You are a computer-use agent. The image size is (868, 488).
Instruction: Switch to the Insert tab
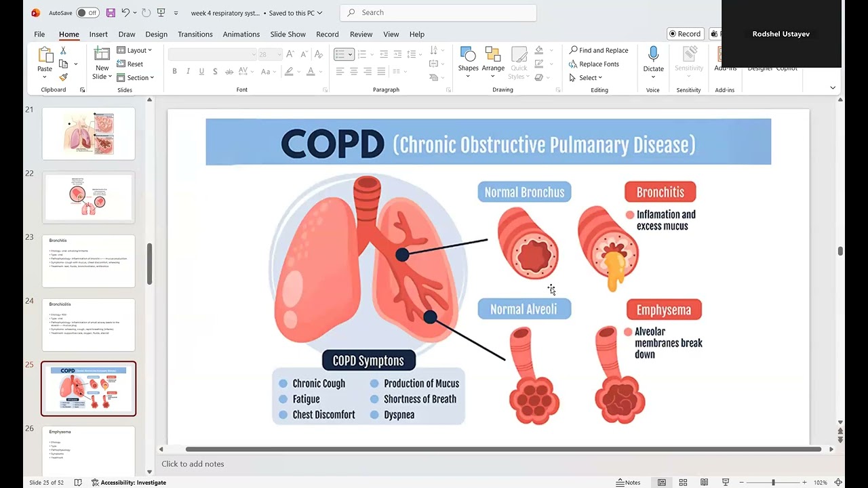pyautogui.click(x=98, y=34)
